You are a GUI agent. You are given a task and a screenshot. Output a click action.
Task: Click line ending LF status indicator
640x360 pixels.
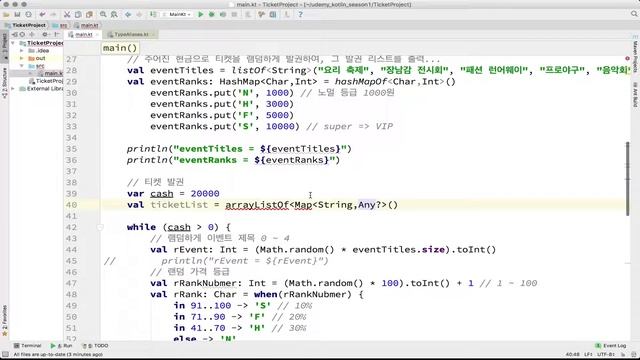pyautogui.click(x=588, y=354)
